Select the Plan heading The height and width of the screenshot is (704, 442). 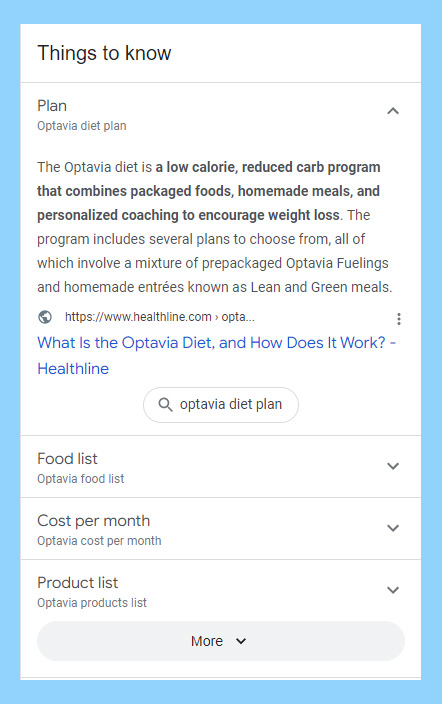click(52, 106)
